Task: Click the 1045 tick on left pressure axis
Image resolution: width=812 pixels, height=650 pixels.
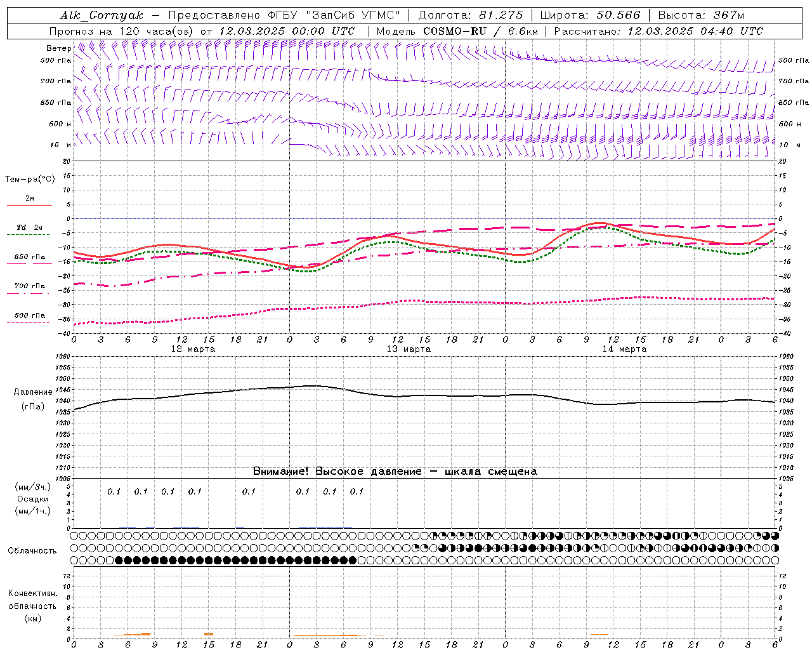Action: coord(63,390)
